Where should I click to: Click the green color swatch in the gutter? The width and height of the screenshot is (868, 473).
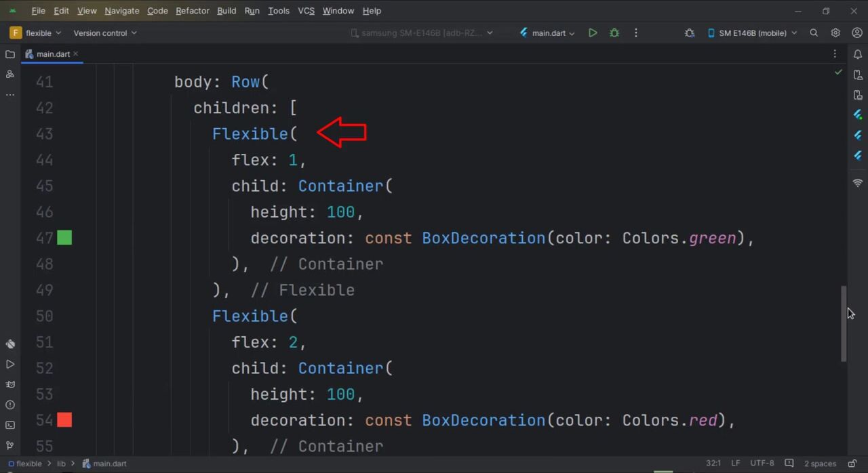(64, 238)
